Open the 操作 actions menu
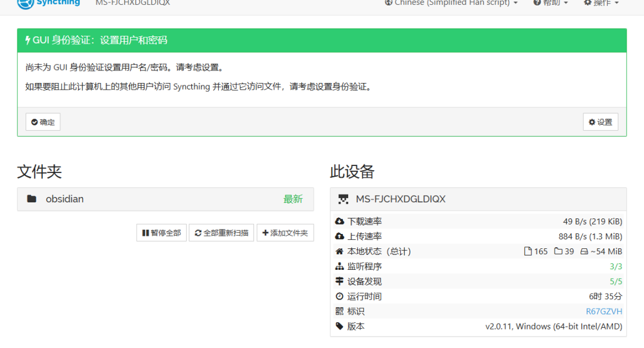The image size is (644, 348). pyautogui.click(x=601, y=4)
